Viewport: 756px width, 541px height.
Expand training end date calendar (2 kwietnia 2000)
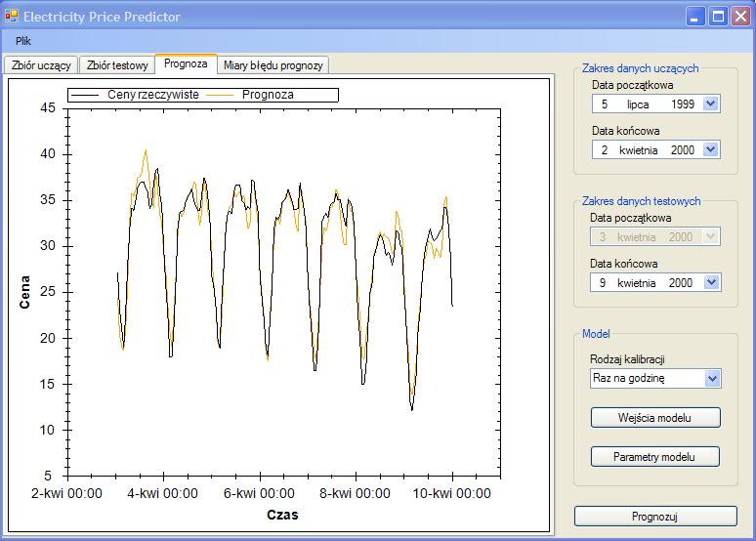pyautogui.click(x=711, y=149)
